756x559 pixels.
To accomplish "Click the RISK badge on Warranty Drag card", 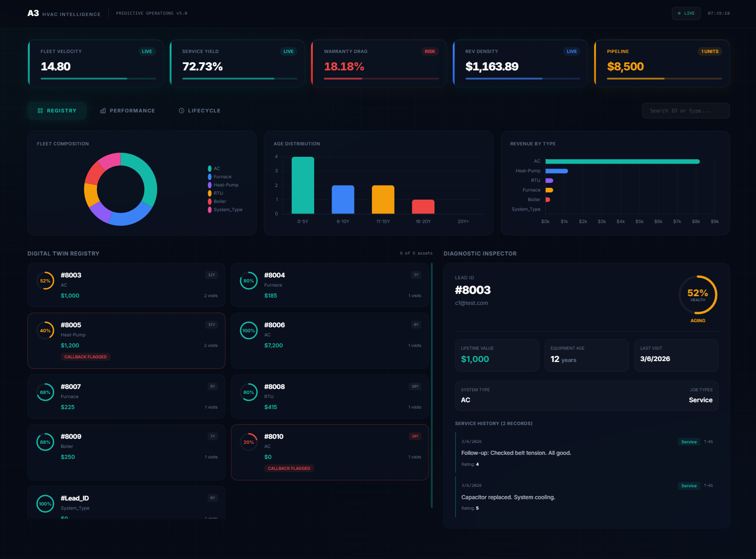I will [429, 51].
